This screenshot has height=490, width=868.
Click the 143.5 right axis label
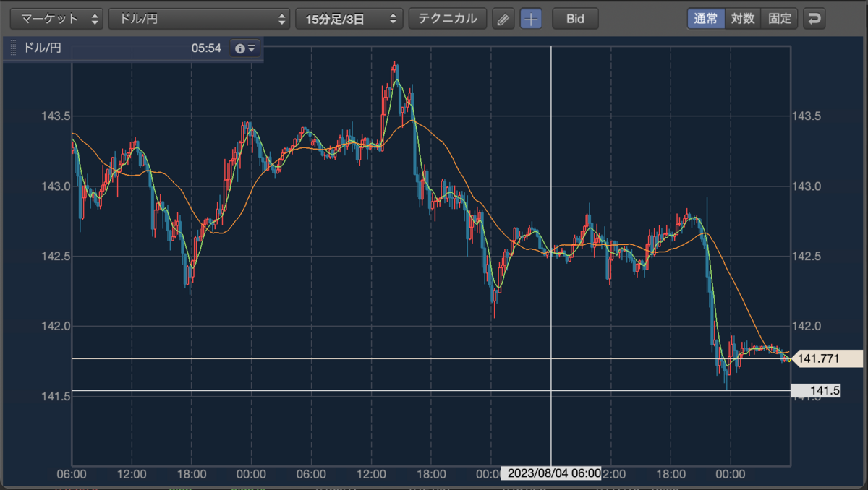[x=806, y=116]
